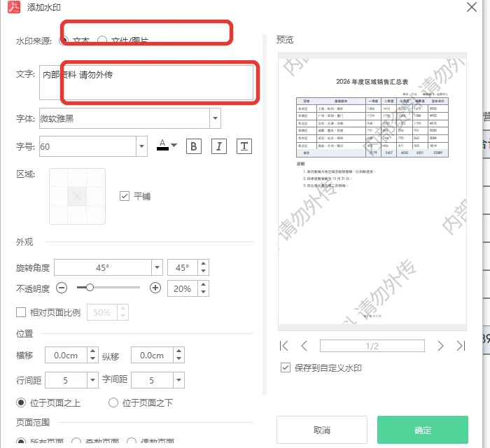
Task: Click the document preview thumbnail
Action: coord(372,192)
